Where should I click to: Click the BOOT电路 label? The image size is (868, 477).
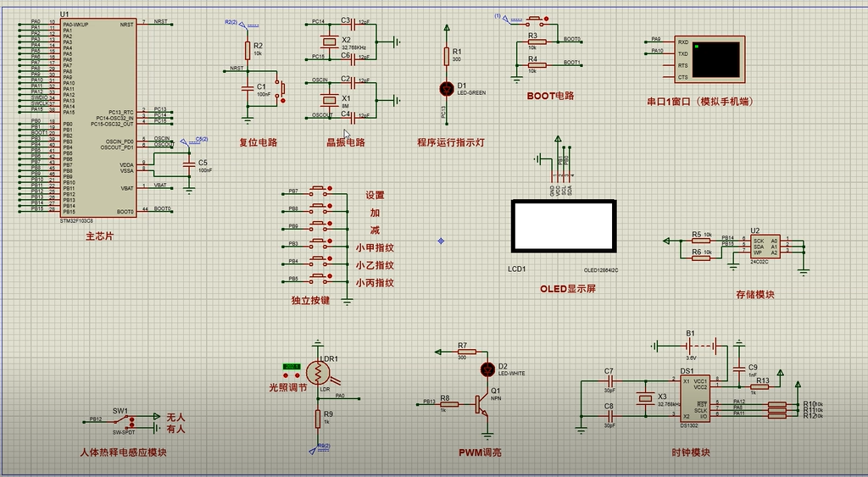[x=550, y=96]
